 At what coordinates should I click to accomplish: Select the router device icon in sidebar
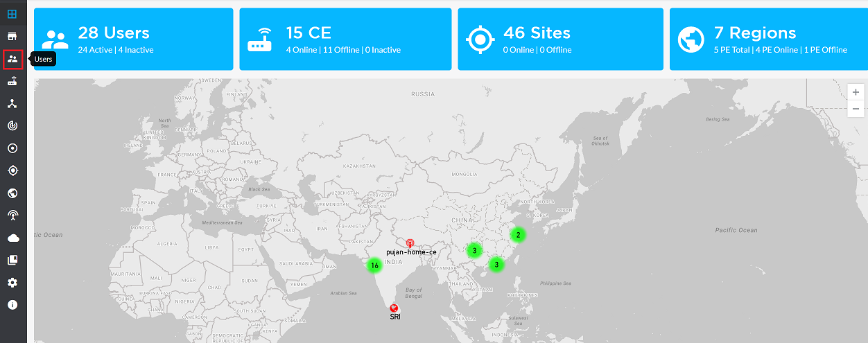point(12,81)
